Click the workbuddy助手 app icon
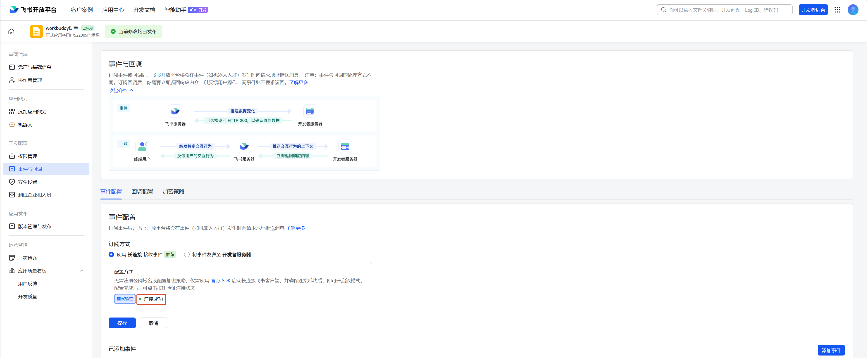The image size is (868, 358). (36, 32)
